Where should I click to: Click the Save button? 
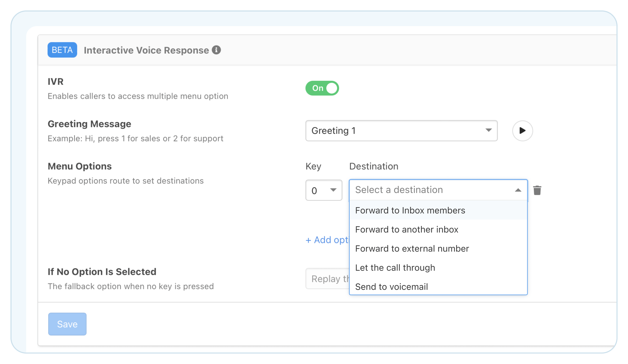(67, 324)
